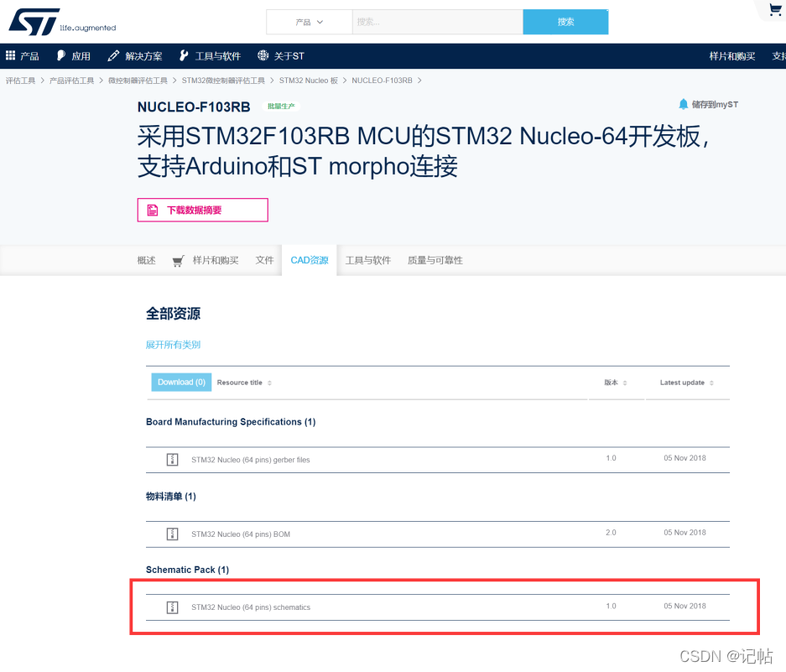Screen dimensions: 786x672
Task: Click BOM version 2.0
Action: [611, 533]
